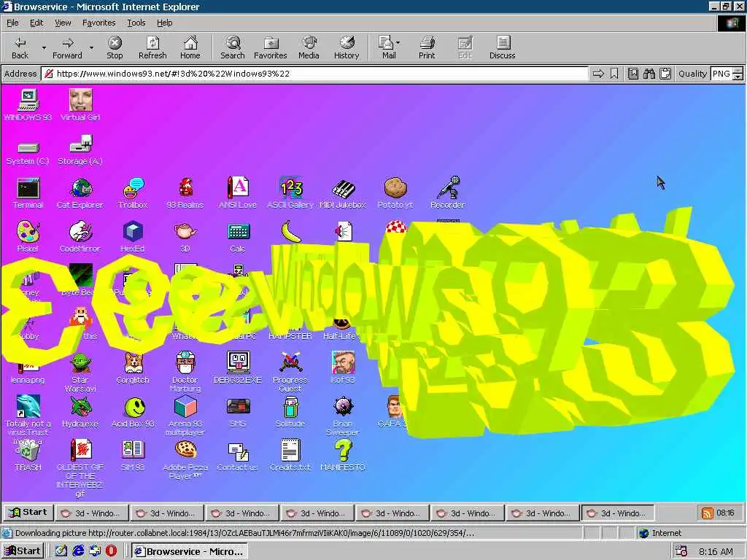Viewport: 747px width, 560px height.
Task: Click the red Opera quick launch icon
Action: [111, 551]
